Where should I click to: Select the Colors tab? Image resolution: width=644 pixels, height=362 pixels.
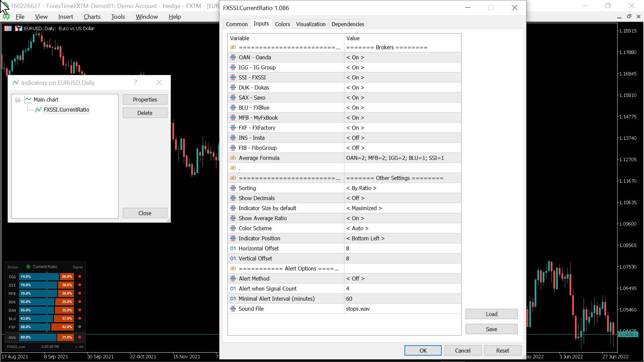282,24
